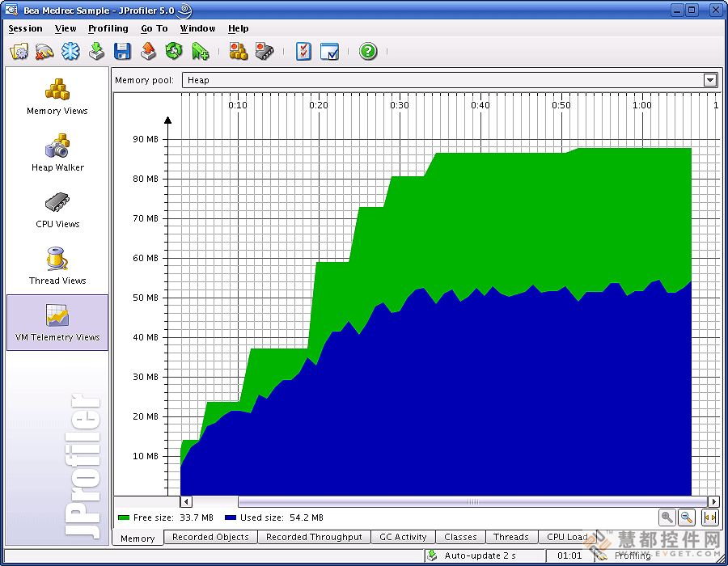Image resolution: width=728 pixels, height=566 pixels.
Task: Click the scale-to-fit window button
Action: click(710, 517)
